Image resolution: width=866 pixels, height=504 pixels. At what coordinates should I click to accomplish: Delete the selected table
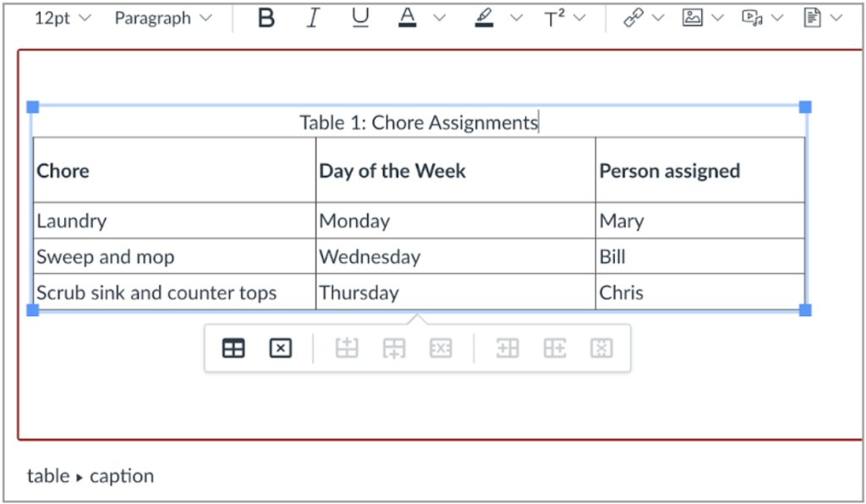[281, 348]
